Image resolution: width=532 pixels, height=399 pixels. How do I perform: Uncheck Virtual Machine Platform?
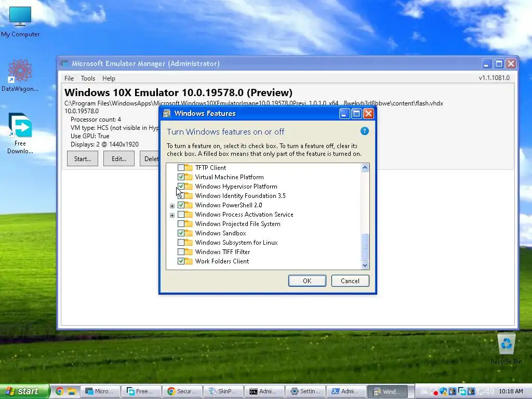click(181, 177)
